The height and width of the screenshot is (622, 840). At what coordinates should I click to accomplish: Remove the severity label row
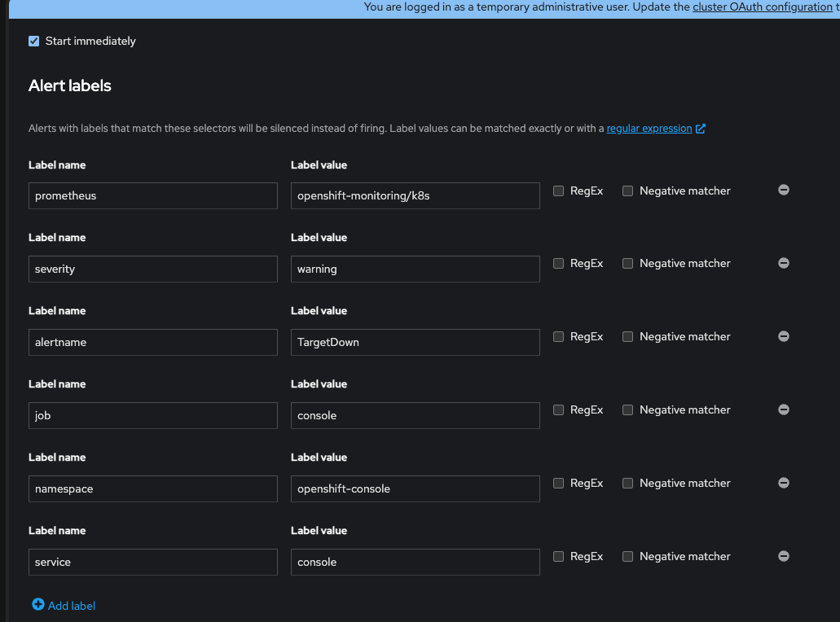point(784,263)
